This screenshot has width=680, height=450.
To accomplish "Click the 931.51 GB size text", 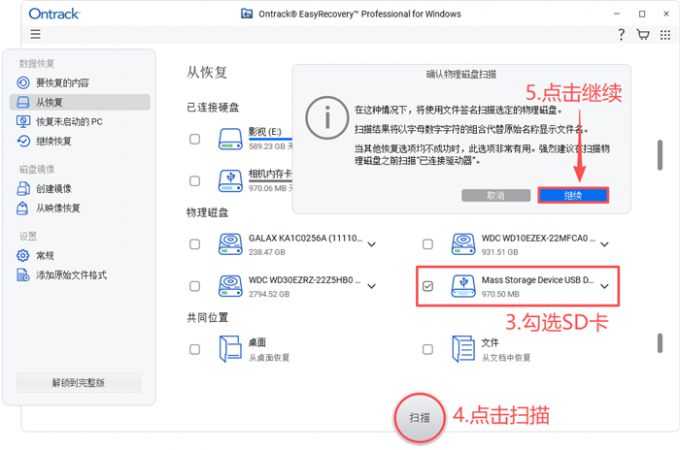I will pos(500,252).
